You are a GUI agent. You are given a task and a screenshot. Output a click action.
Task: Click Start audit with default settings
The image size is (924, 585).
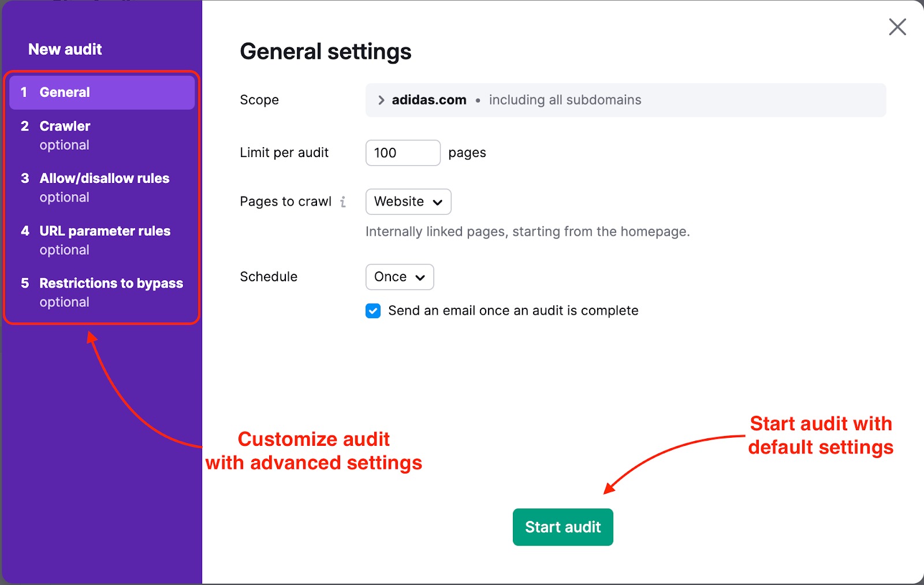pyautogui.click(x=562, y=527)
